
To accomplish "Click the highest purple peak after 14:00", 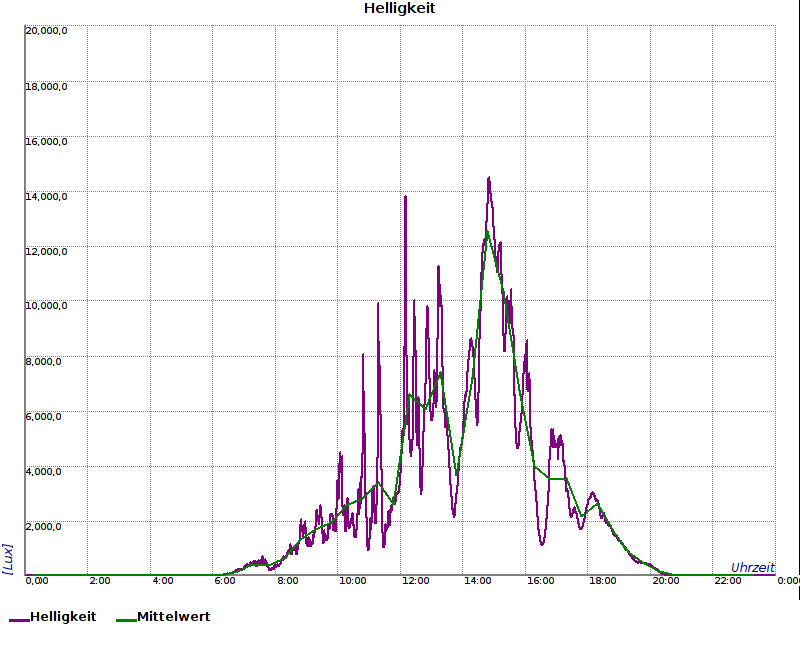I will pos(489,179).
